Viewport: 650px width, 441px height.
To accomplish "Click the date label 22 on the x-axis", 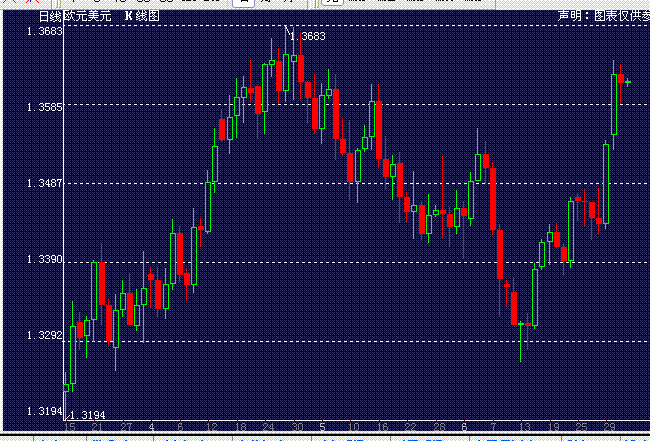I will pos(410,427).
